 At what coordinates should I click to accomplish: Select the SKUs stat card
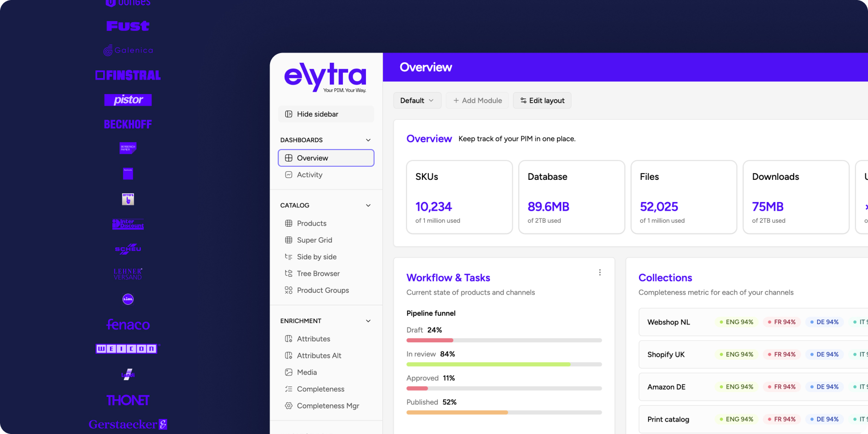click(459, 197)
